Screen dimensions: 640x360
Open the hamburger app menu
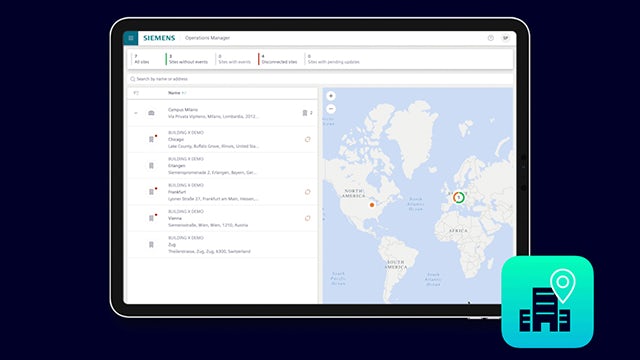[x=131, y=38]
